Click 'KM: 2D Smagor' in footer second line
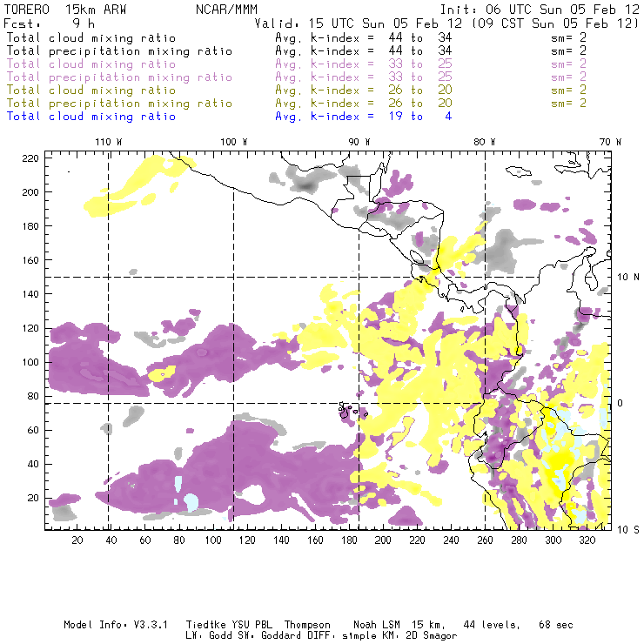The image size is (644, 644). click(419, 635)
